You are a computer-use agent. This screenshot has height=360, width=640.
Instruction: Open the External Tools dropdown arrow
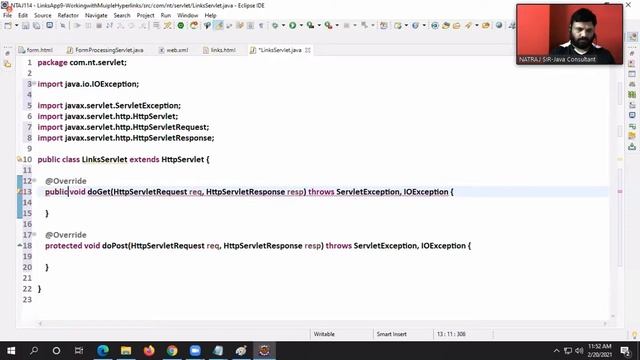[x=337, y=25]
